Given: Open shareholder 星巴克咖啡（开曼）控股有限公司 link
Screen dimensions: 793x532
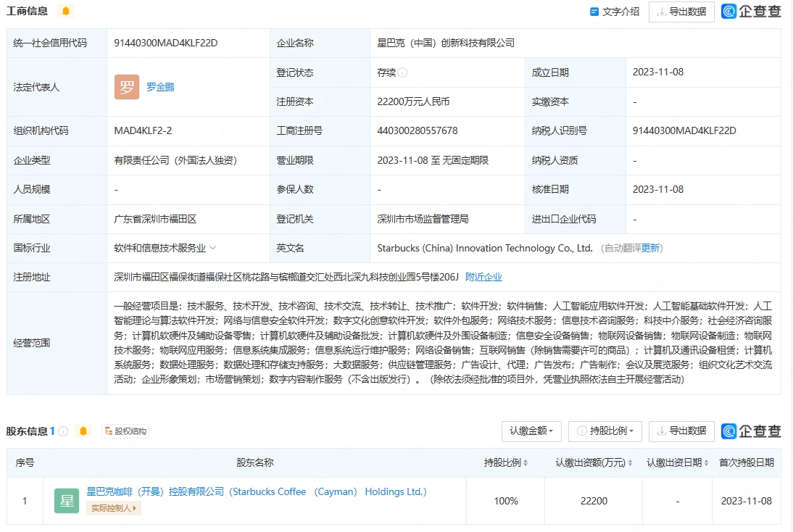Looking at the screenshot, I should point(257,491).
